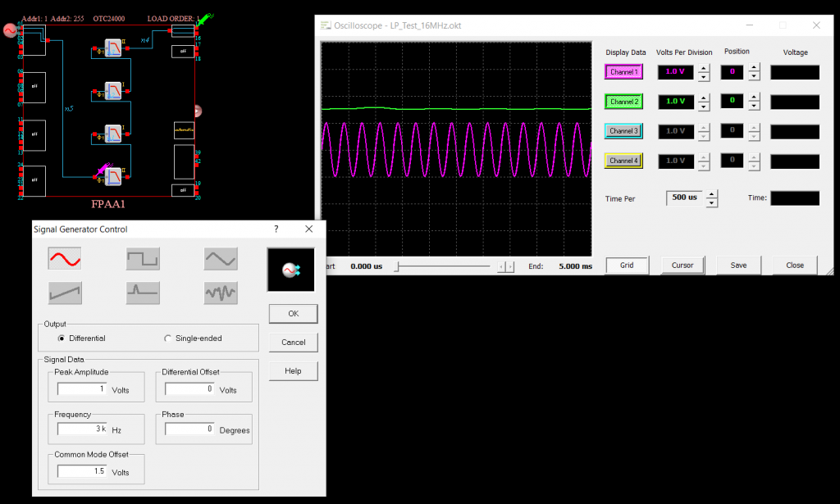Click the Frequency input field
Screen dimensions: 840x504
click(82, 428)
